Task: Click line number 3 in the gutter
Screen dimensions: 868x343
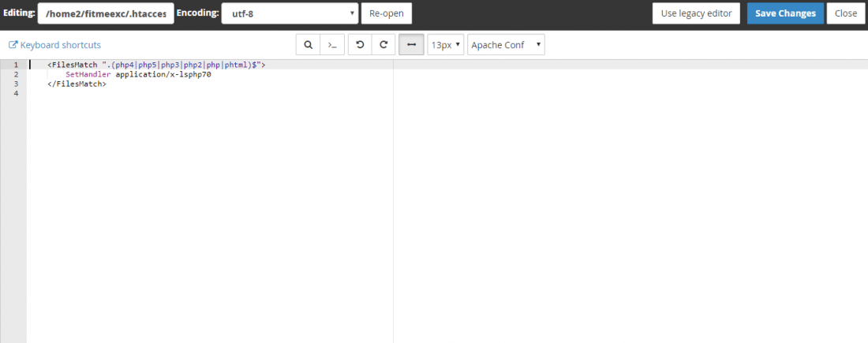Action: tap(16, 84)
